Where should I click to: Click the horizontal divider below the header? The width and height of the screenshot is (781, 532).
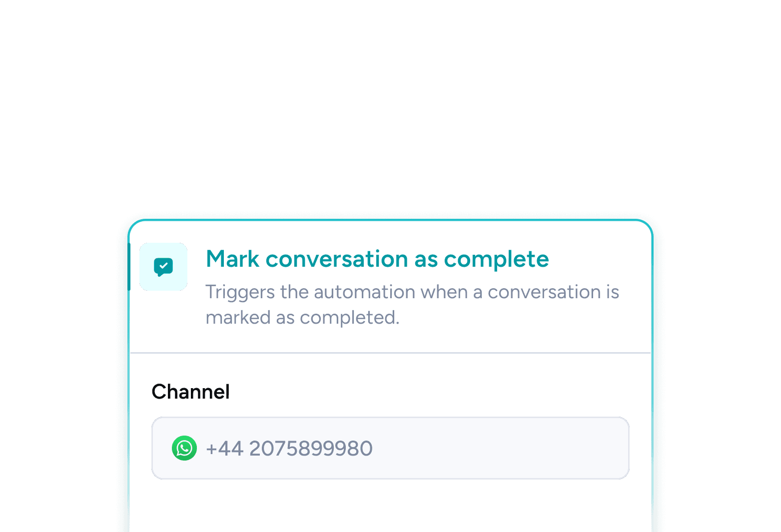390,353
